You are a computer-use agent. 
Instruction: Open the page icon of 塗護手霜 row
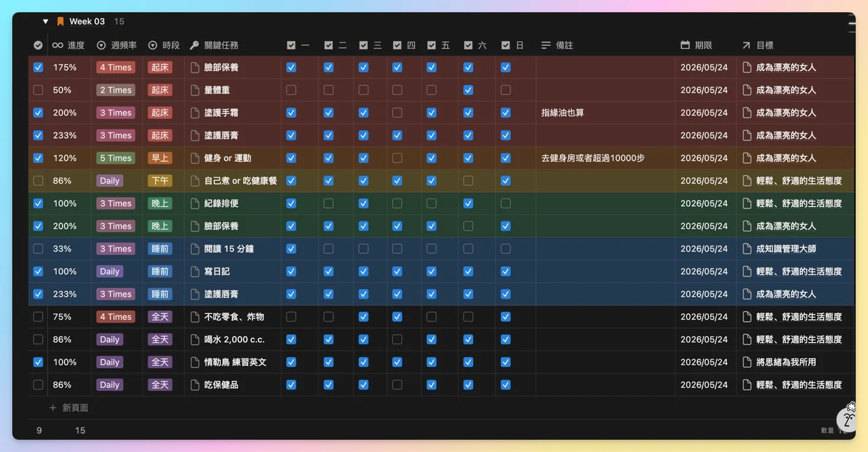coord(195,113)
